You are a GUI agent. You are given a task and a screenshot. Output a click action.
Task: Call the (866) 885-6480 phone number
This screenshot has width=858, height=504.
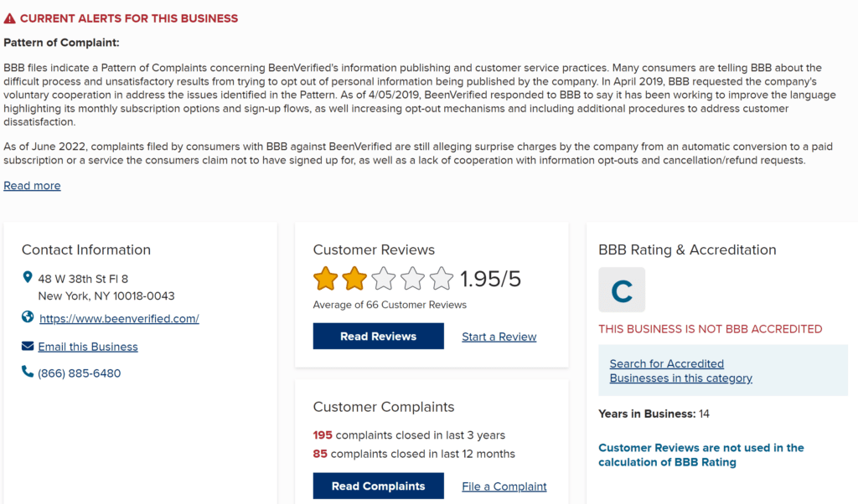pyautogui.click(x=80, y=373)
